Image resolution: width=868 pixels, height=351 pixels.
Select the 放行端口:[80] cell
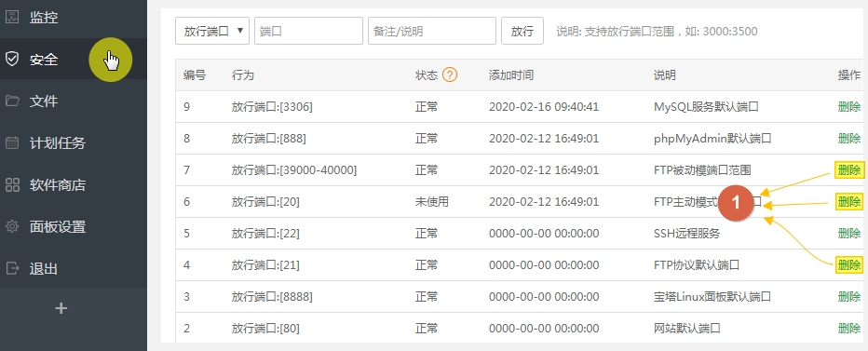[x=265, y=329]
